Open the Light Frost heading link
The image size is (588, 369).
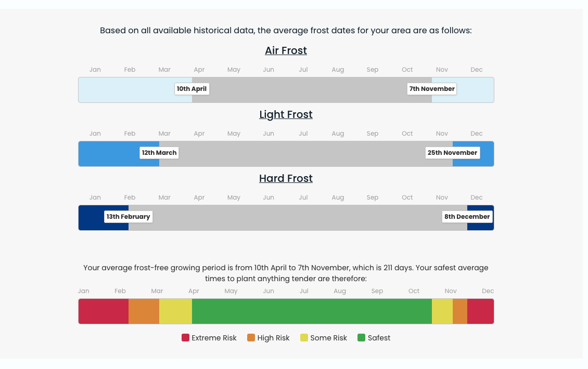point(286,114)
